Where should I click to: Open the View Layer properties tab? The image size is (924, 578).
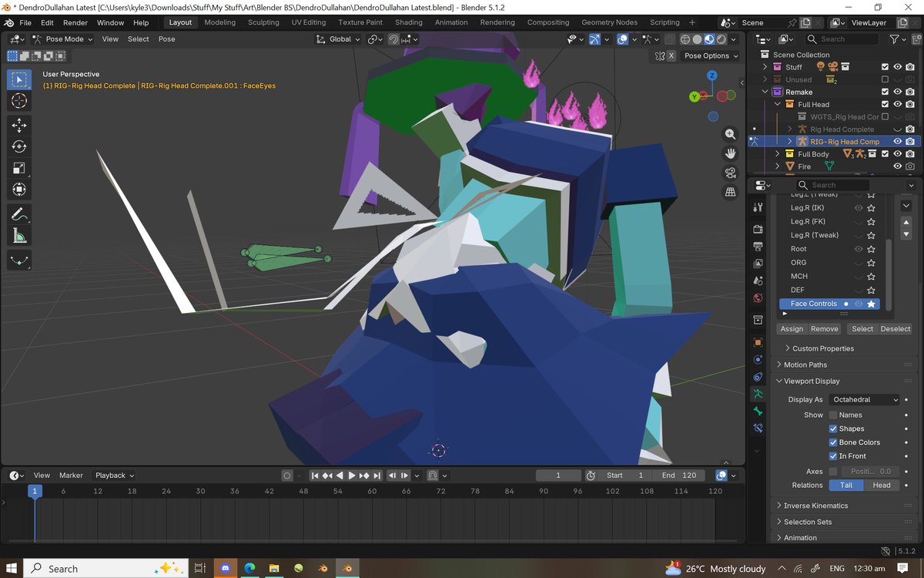[x=758, y=264]
